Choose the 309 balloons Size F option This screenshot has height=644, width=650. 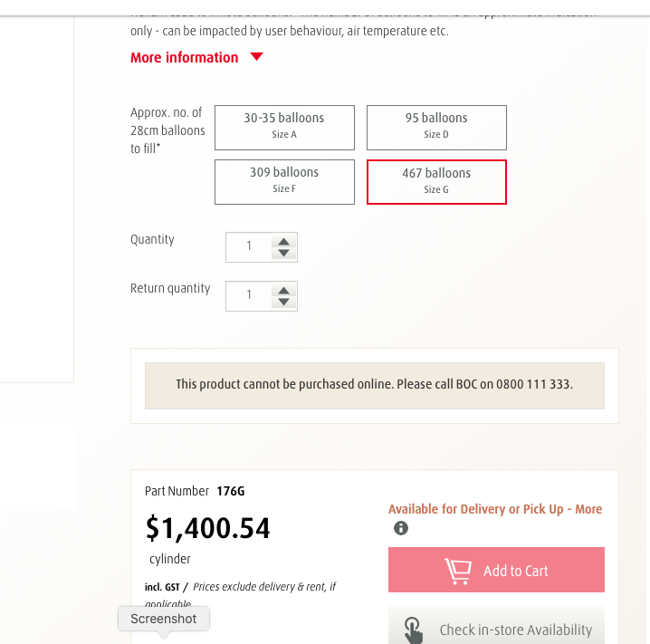pyautogui.click(x=284, y=181)
